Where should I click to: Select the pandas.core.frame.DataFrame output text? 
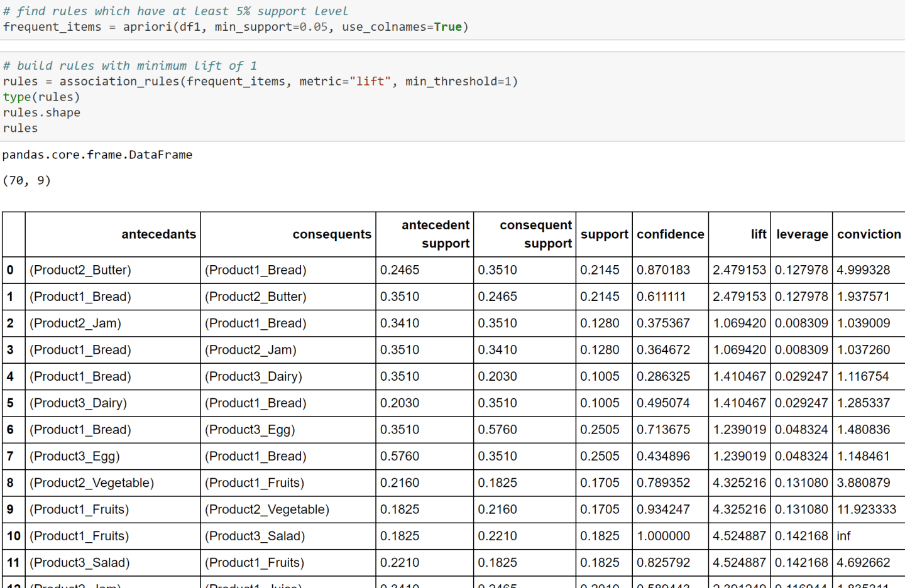[x=97, y=155]
